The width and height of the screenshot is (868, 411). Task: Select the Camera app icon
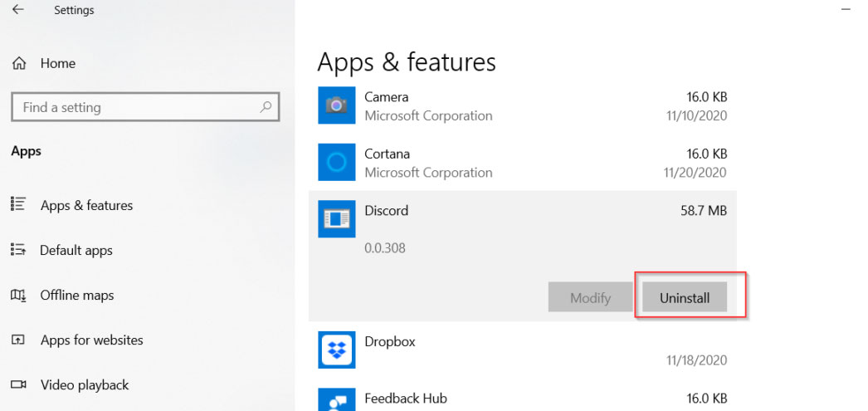tap(337, 105)
